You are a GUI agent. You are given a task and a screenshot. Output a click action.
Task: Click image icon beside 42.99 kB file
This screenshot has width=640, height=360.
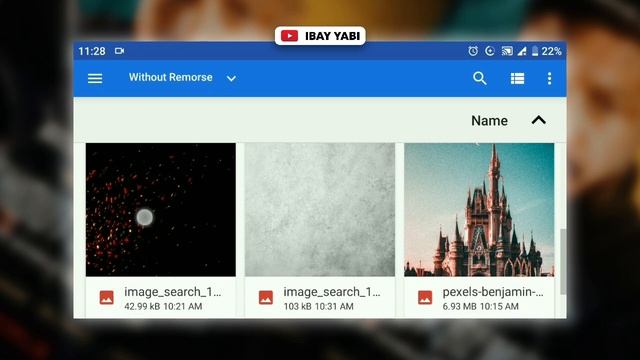click(107, 298)
